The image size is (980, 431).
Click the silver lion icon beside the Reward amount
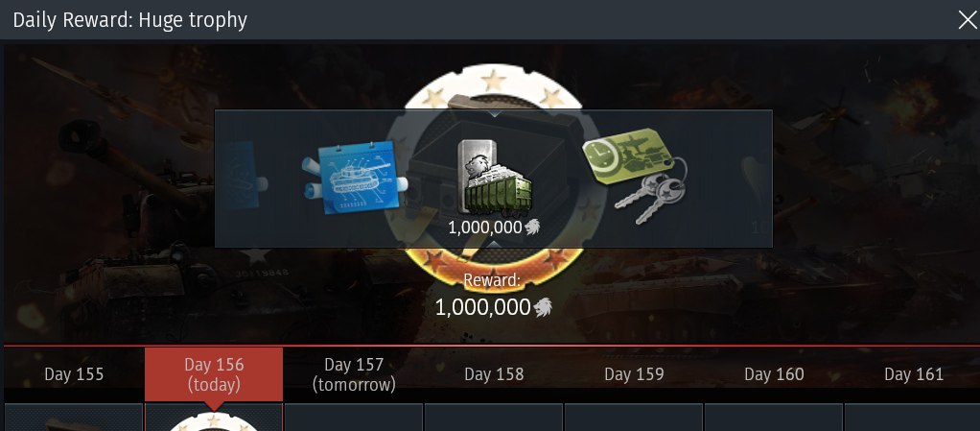pos(543,306)
